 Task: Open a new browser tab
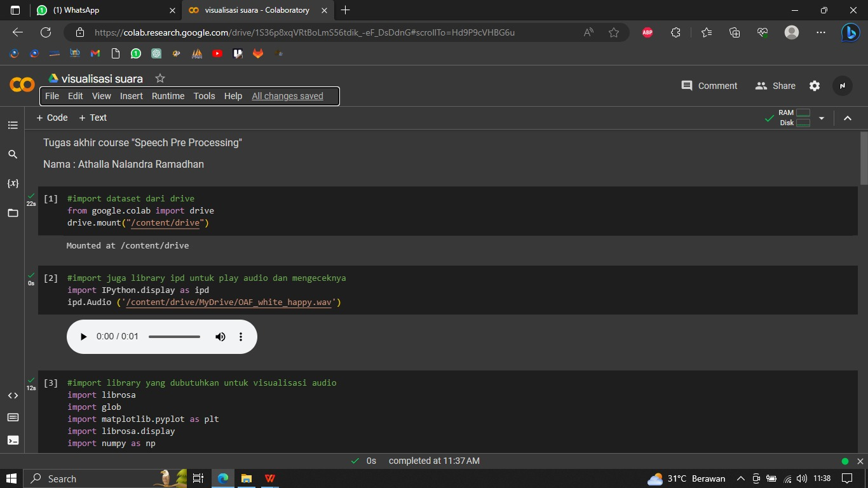(x=345, y=10)
